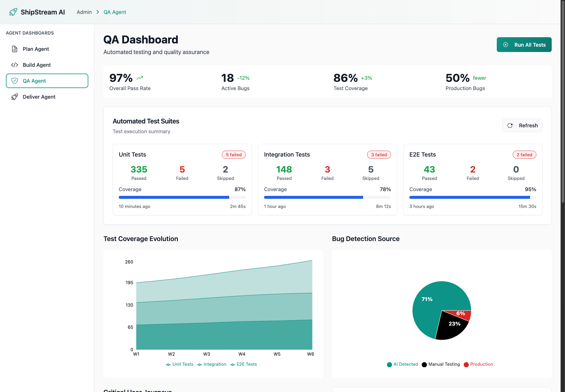Click the 5 failed badge on Unit Tests
Screen dimensions: 565x392
click(x=234, y=154)
